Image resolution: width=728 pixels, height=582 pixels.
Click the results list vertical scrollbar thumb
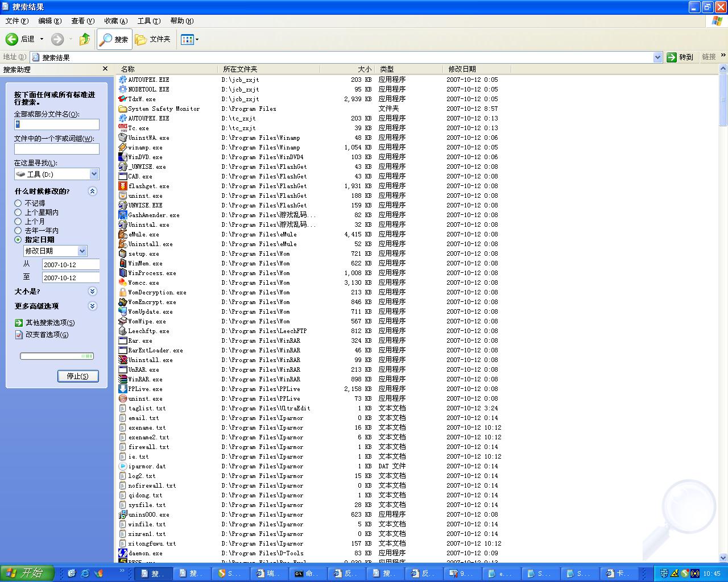(x=723, y=99)
